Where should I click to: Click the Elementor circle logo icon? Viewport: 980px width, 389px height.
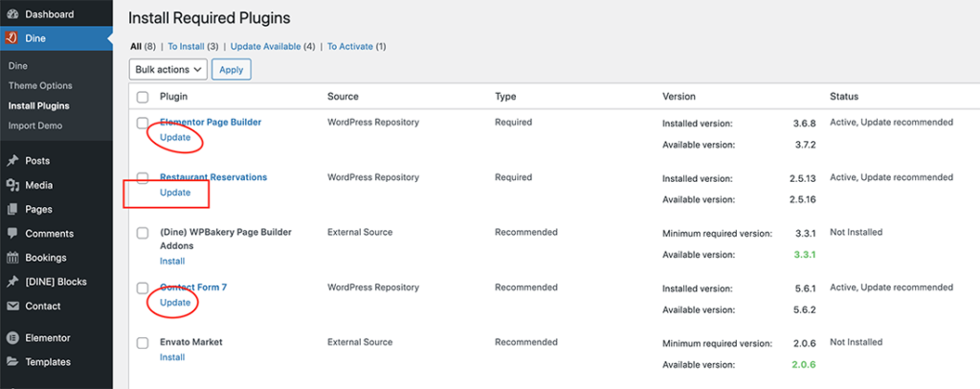pos(11,337)
